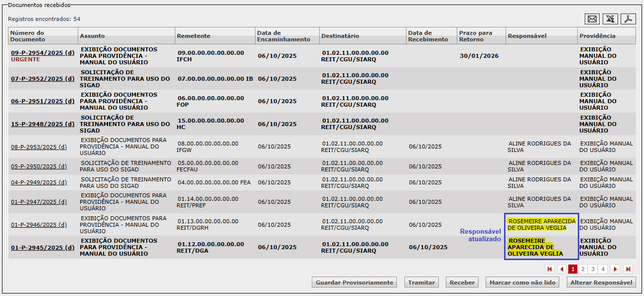
Task: Open document 09-P-2954/2025 marked urgent
Action: 42,53
